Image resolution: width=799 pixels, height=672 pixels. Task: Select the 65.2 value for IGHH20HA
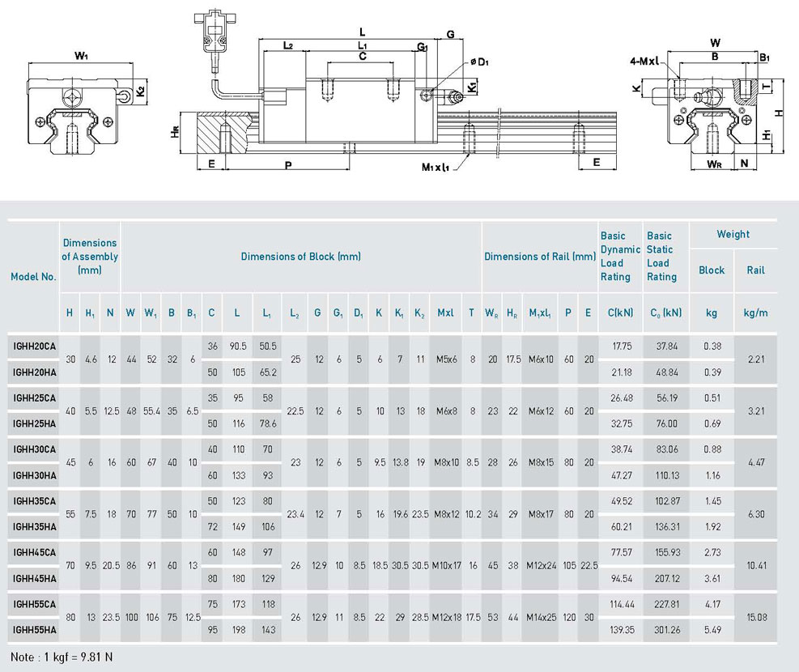[x=268, y=372]
